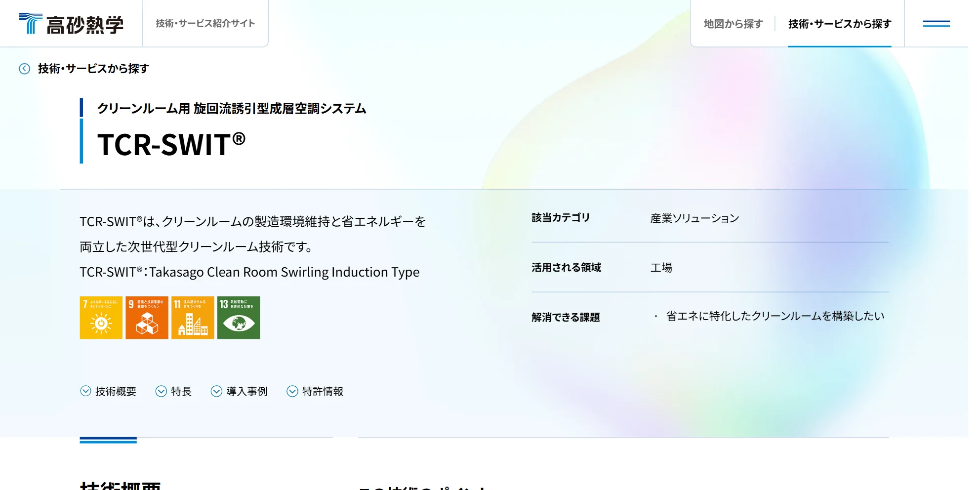Screen dimensions: 980x490
Task: Click the 該当カテゴリ label
Action: point(561,218)
